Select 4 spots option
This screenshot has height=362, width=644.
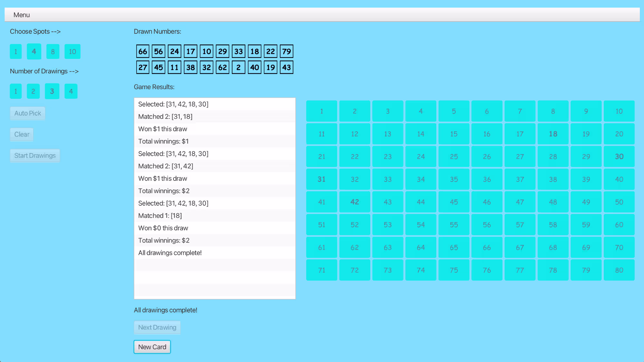[x=34, y=51]
